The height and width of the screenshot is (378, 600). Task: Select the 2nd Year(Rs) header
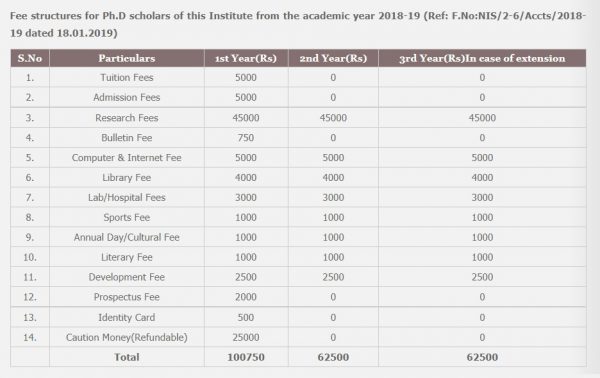[x=333, y=58]
